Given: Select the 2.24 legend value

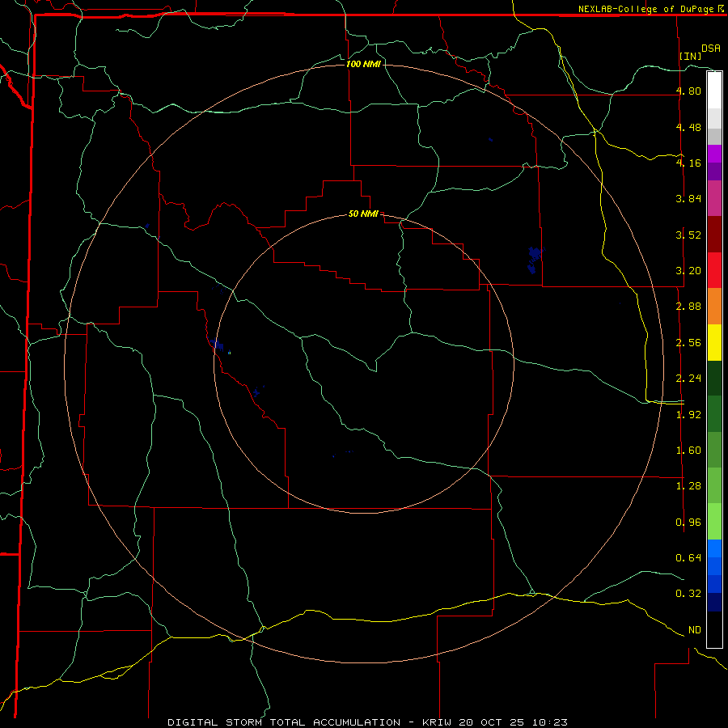Looking at the screenshot, I should pos(688,379).
